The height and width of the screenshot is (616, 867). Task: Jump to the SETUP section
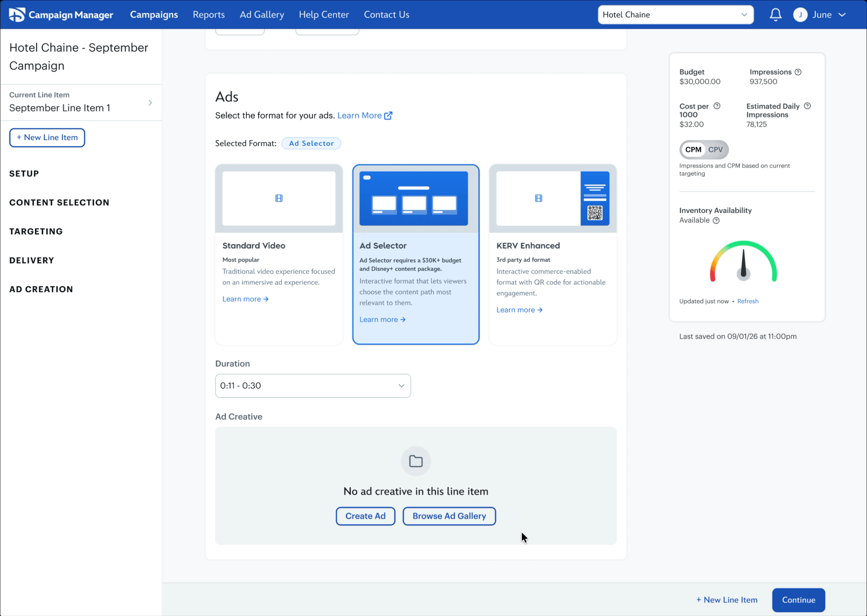[24, 174]
